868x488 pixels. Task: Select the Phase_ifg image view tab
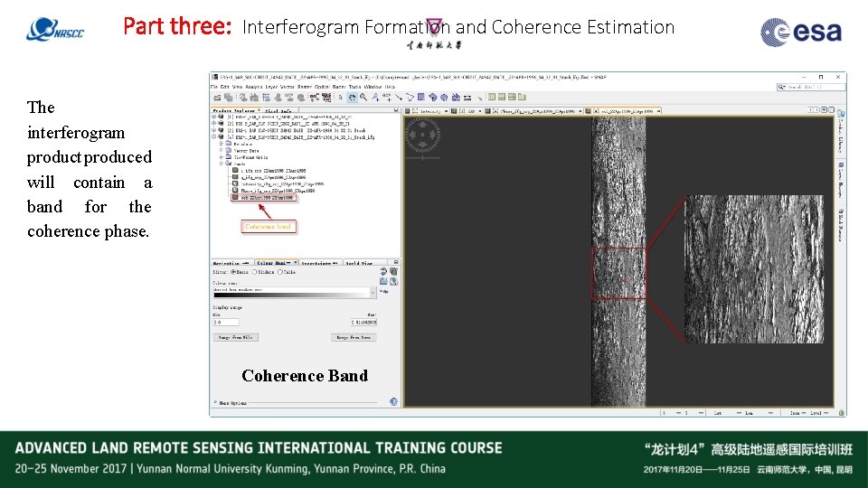534,110
